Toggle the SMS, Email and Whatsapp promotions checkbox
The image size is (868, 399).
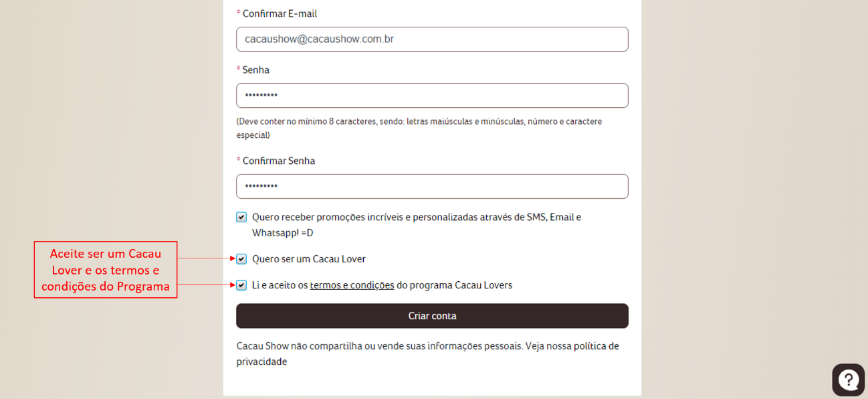241,217
